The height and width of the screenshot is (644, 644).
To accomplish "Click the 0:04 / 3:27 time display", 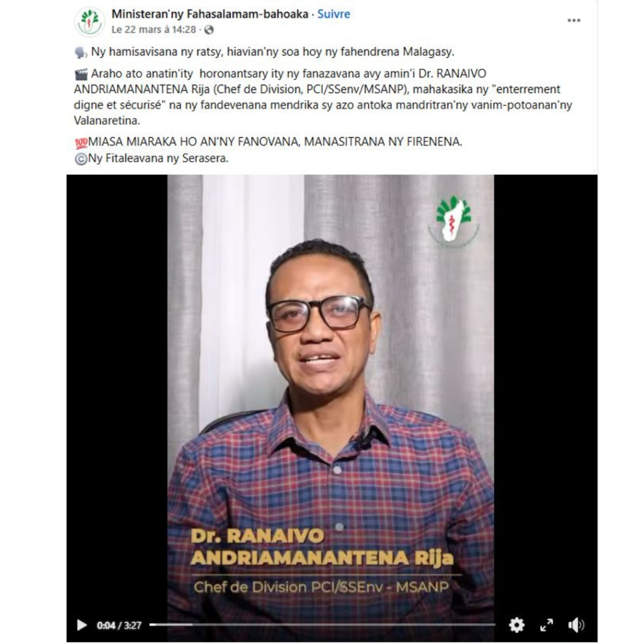I will point(119,625).
